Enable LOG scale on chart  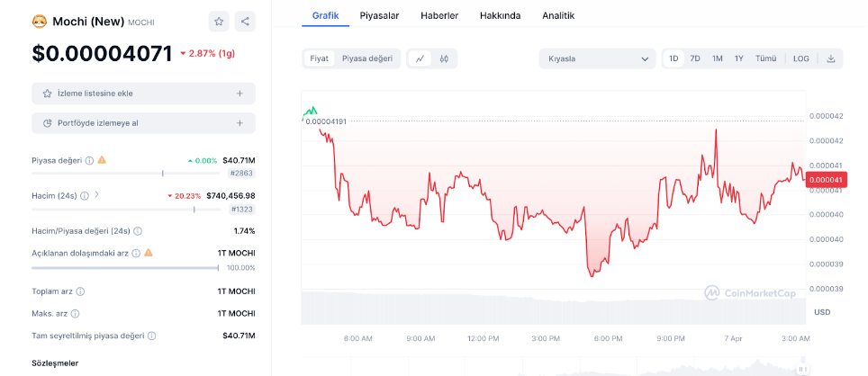[x=800, y=58]
